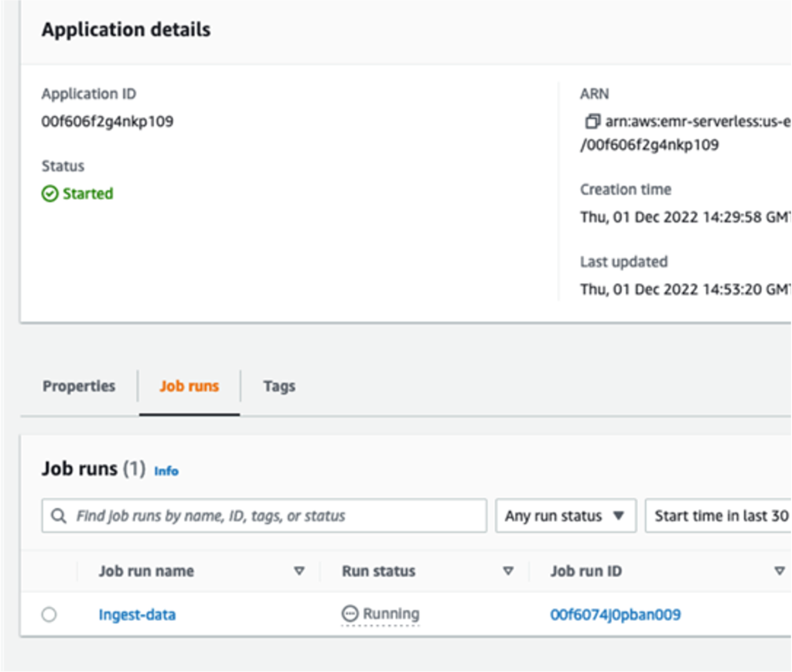Sort by Job run name arrow
The width and height of the screenshot is (792, 672).
(299, 571)
